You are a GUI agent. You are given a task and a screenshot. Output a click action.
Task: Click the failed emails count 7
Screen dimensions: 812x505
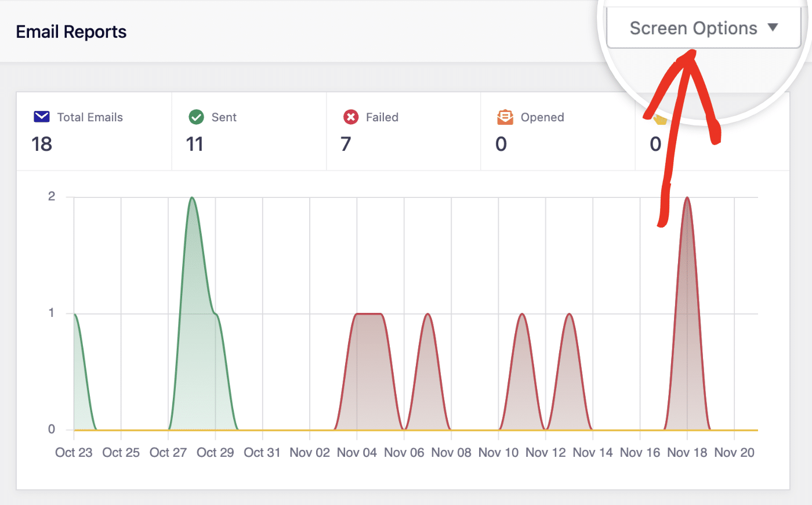346,144
